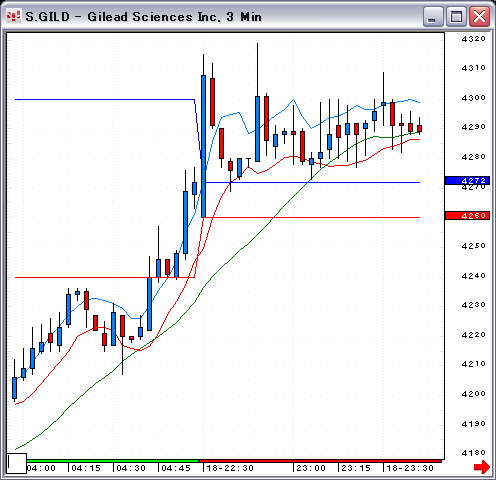Image resolution: width=496 pixels, height=480 pixels.
Task: Click the 4250 price scale label
Action: [x=473, y=246]
